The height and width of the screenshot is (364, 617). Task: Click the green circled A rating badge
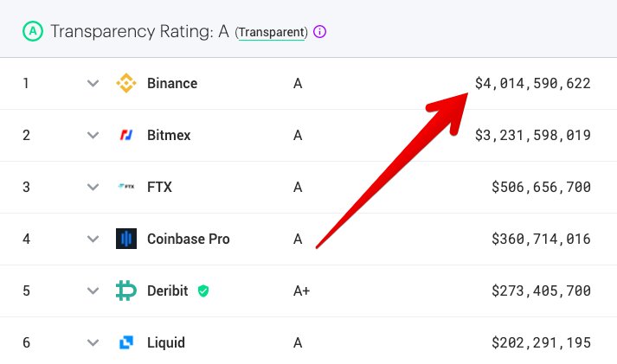pyautogui.click(x=33, y=31)
